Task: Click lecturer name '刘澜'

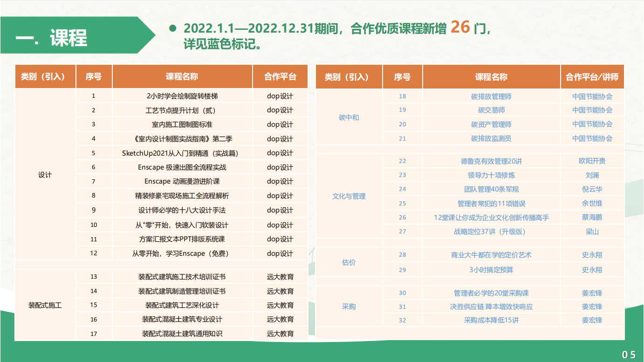Action: [x=592, y=175]
